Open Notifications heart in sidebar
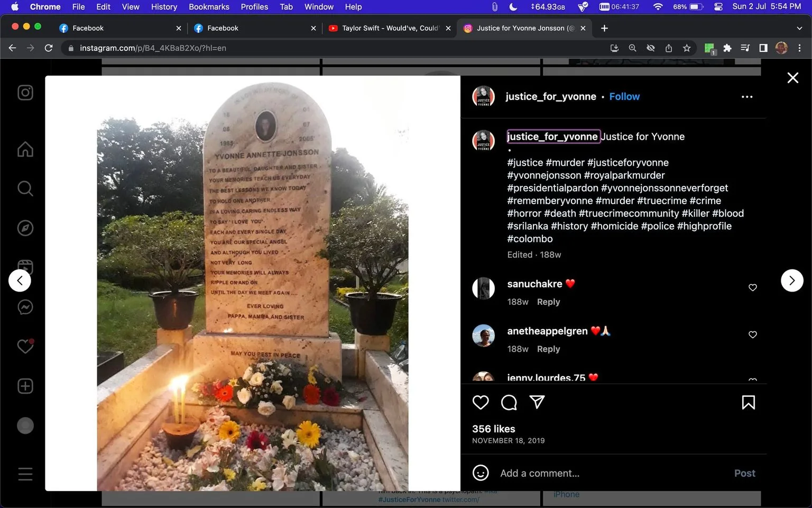 (x=25, y=346)
